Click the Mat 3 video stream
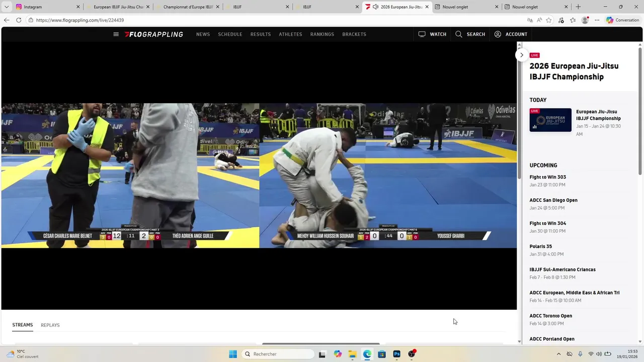Screen dimensions: 644x362 pyautogui.click(x=130, y=175)
